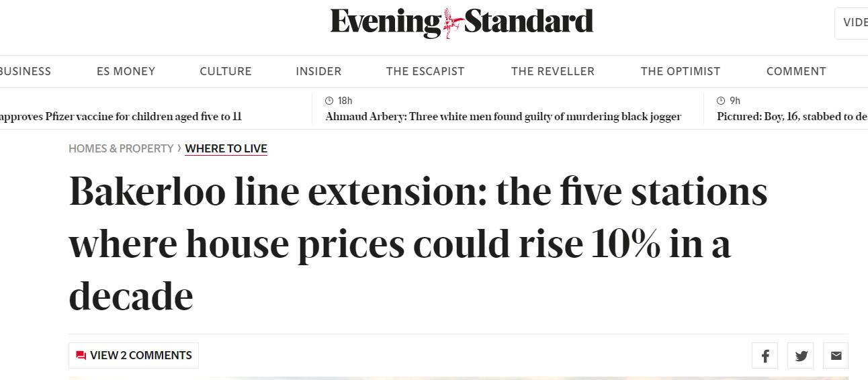Screen dimensions: 868x380
Task: Click the clock icon beside 18h
Action: tap(329, 101)
